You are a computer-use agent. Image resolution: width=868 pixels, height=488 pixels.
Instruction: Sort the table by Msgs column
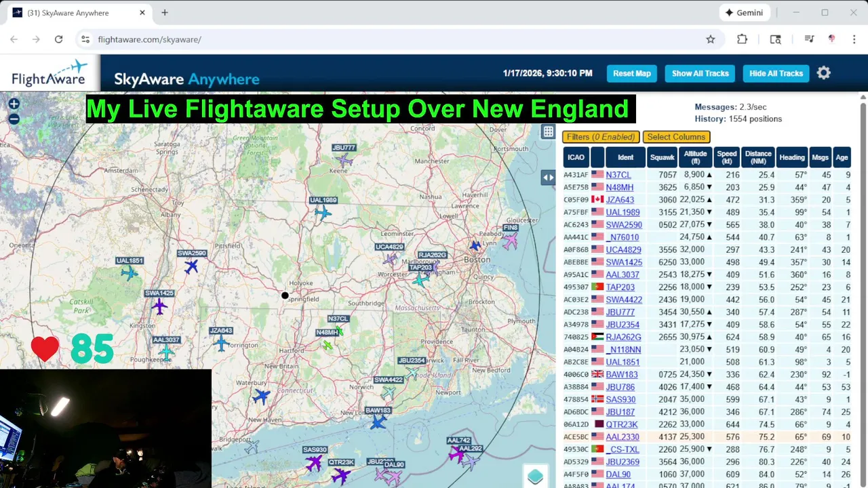[x=820, y=157]
